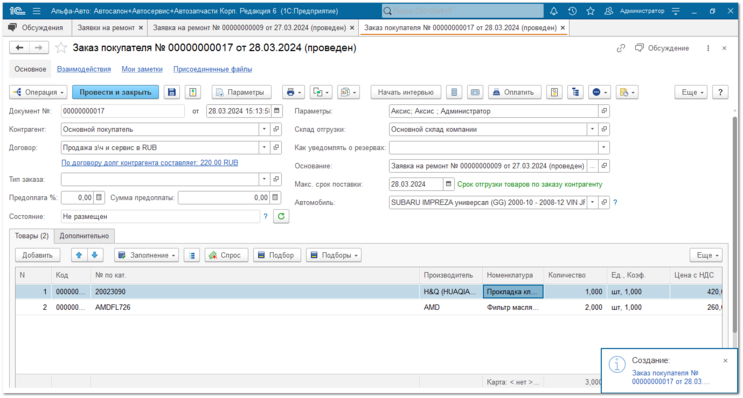This screenshot has height=398, width=743.
Task: Open the Заполнение dropdown menu
Action: [x=146, y=255]
